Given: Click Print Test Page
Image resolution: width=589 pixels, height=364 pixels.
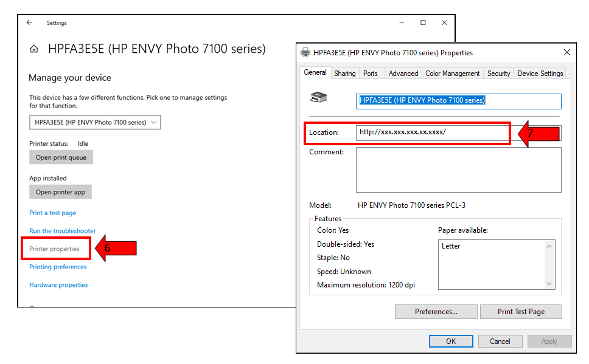Looking at the screenshot, I should 521,311.
